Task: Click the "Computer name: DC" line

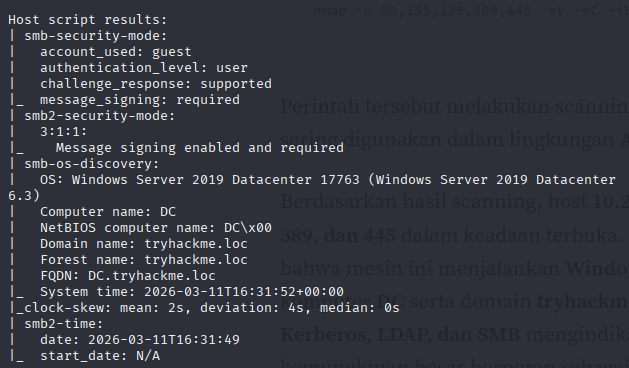Action: click(x=108, y=212)
